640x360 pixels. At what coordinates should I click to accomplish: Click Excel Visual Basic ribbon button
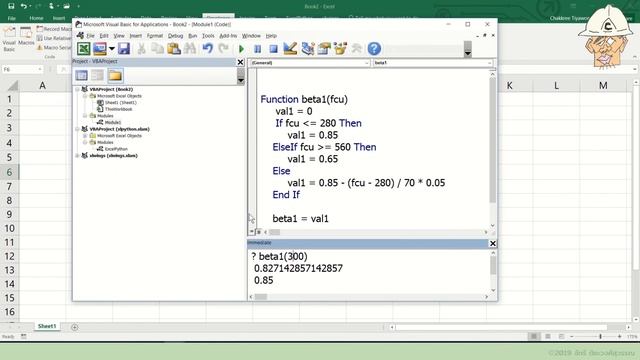point(9,40)
